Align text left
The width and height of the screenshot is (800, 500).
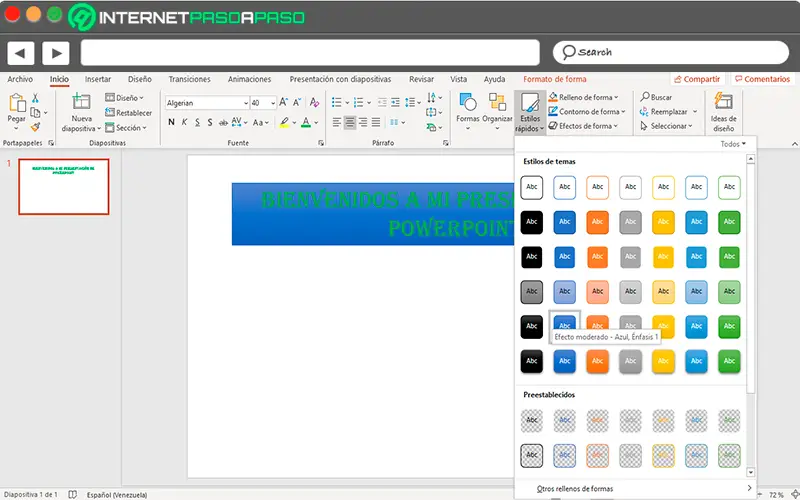[x=337, y=122]
